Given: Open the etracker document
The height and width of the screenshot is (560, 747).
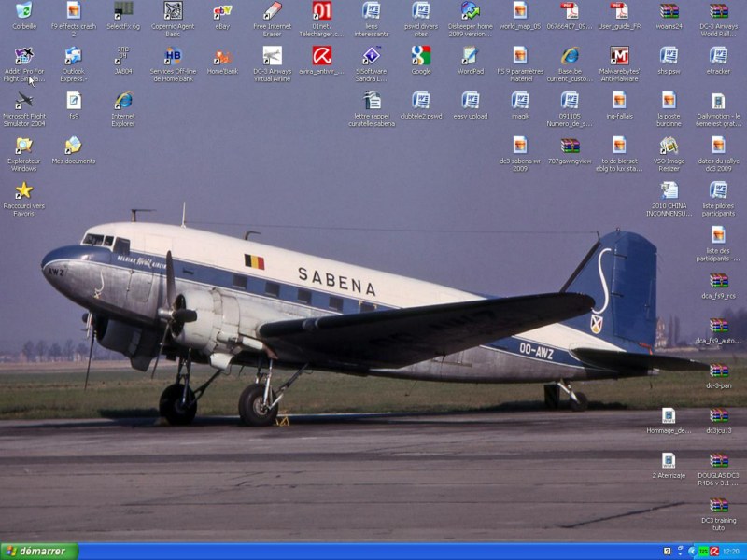Looking at the screenshot, I should pos(718,56).
